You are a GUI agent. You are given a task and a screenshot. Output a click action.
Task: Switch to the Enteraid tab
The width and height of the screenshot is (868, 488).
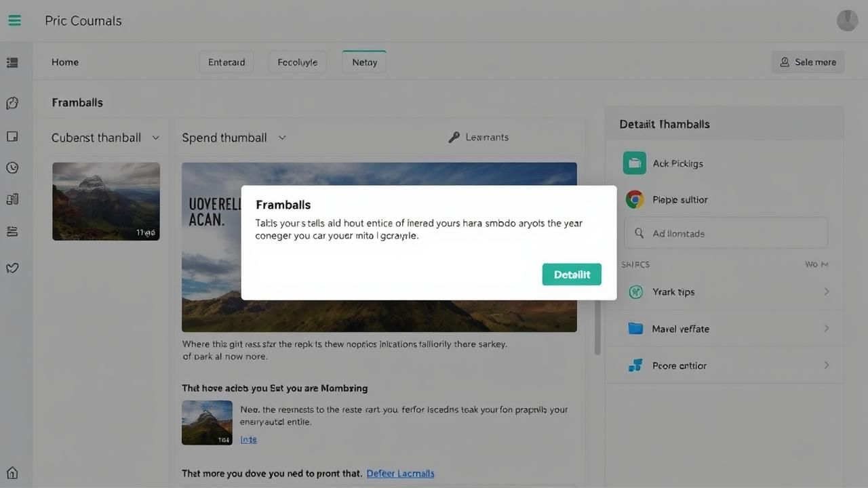pyautogui.click(x=226, y=62)
